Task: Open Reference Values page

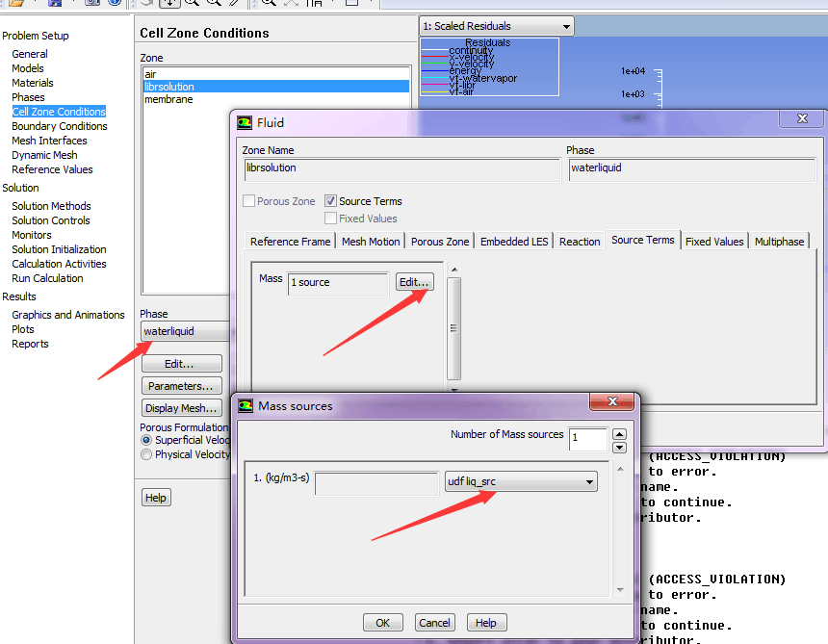Action: click(52, 169)
